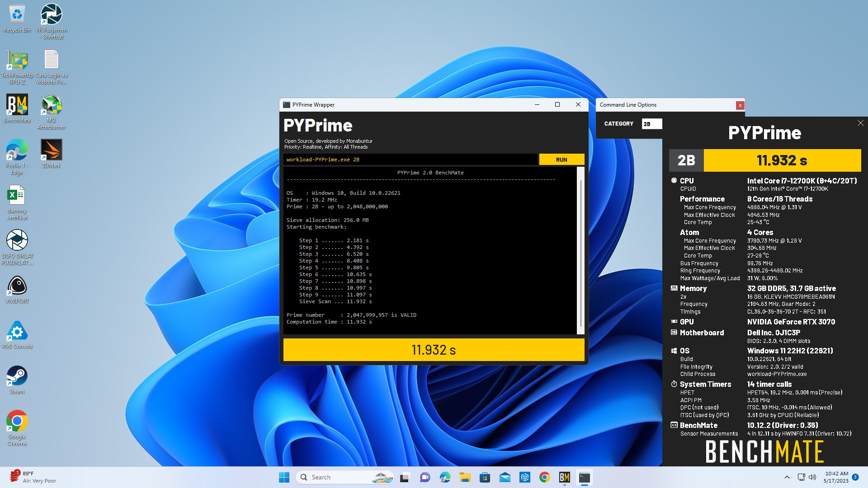Open the weather widget showing 89°F
Screen dimensions: 868x488
click(x=34, y=477)
